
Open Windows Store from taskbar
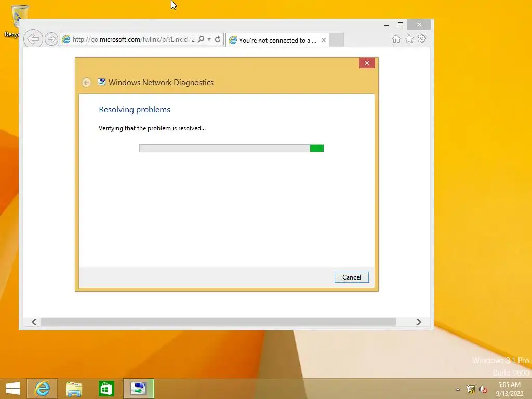tap(106, 389)
